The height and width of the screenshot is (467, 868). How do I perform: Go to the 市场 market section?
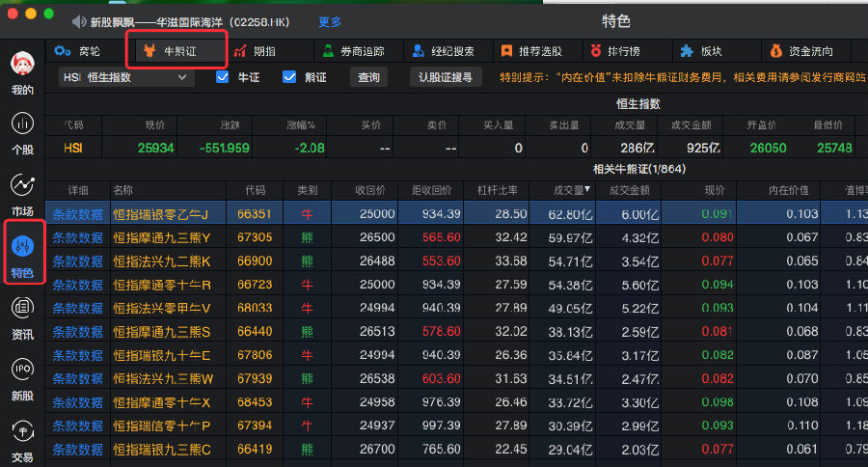coord(23,195)
